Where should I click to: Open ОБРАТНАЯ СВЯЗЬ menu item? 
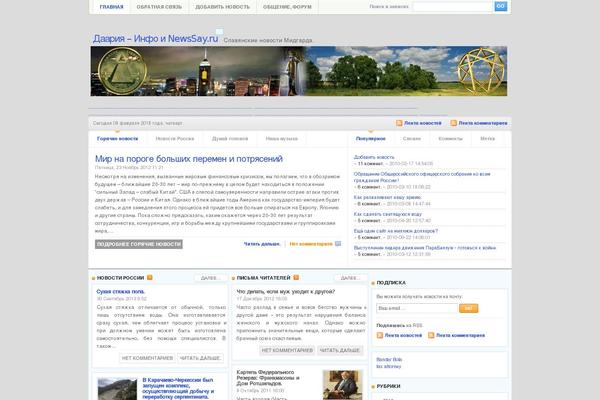(159, 7)
